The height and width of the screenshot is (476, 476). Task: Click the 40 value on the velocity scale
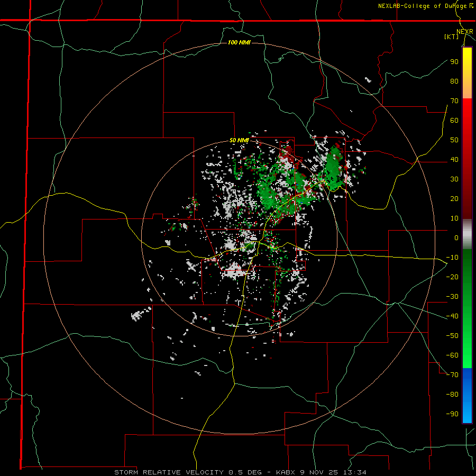(x=454, y=159)
